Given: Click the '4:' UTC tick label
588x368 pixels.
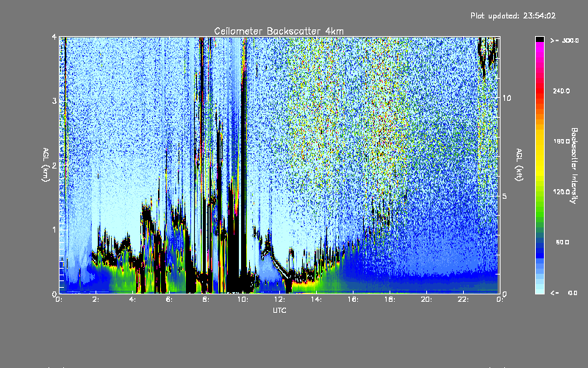Looking at the screenshot, I should pyautogui.click(x=132, y=300).
